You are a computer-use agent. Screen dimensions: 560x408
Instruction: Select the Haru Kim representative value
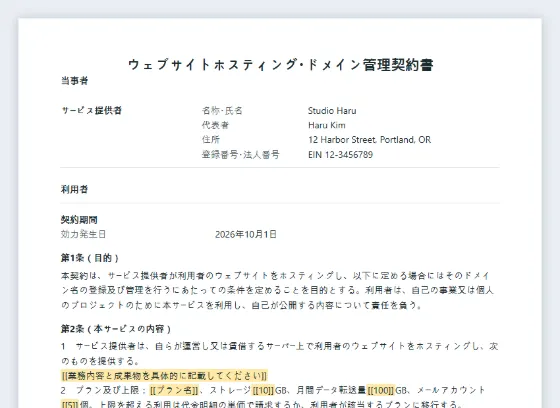pyautogui.click(x=327, y=125)
